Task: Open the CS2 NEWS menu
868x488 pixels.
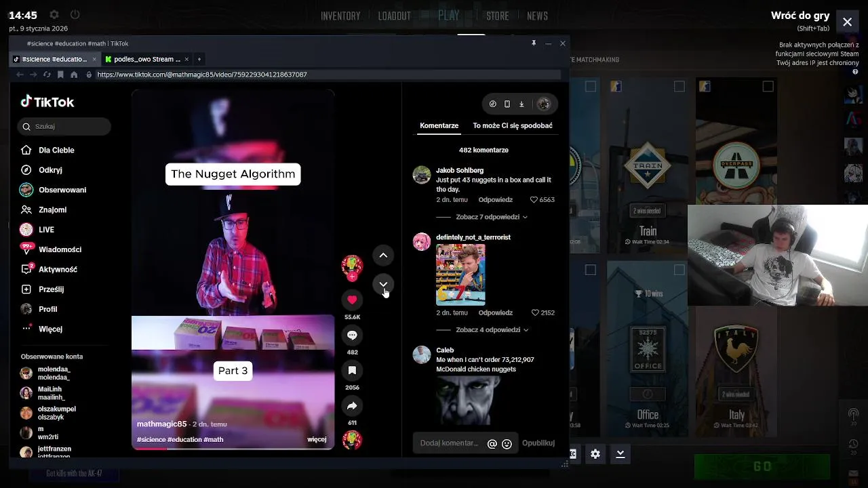Action: pos(537,16)
